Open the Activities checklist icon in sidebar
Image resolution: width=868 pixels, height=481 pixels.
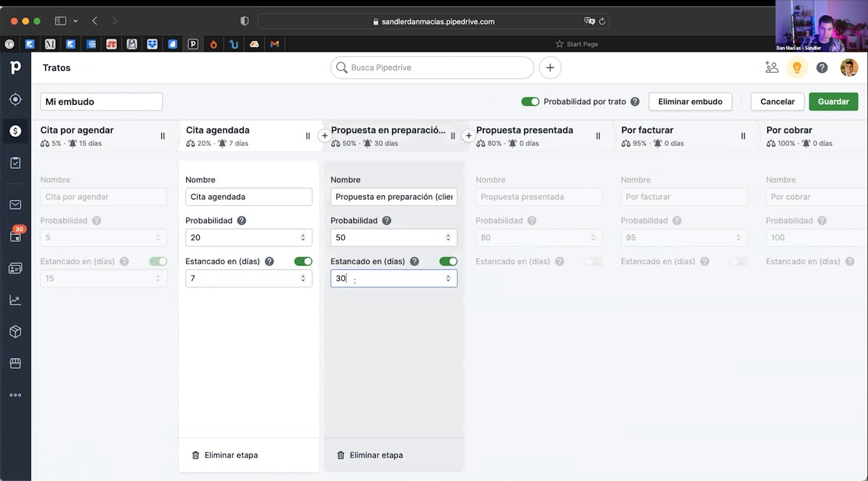pos(15,163)
